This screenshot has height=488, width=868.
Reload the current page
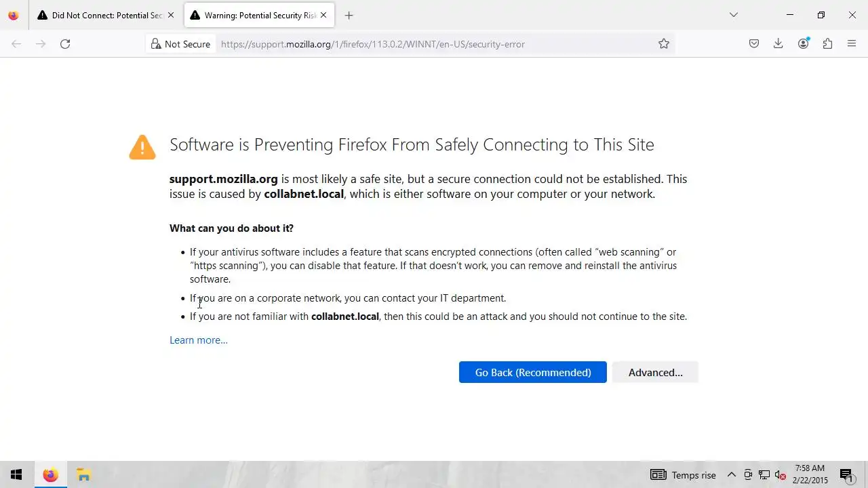65,44
